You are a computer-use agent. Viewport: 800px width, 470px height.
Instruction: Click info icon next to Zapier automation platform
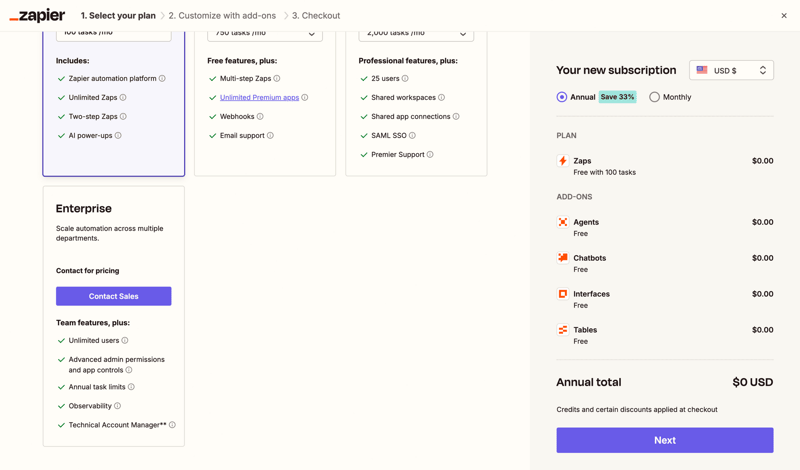tap(162, 79)
